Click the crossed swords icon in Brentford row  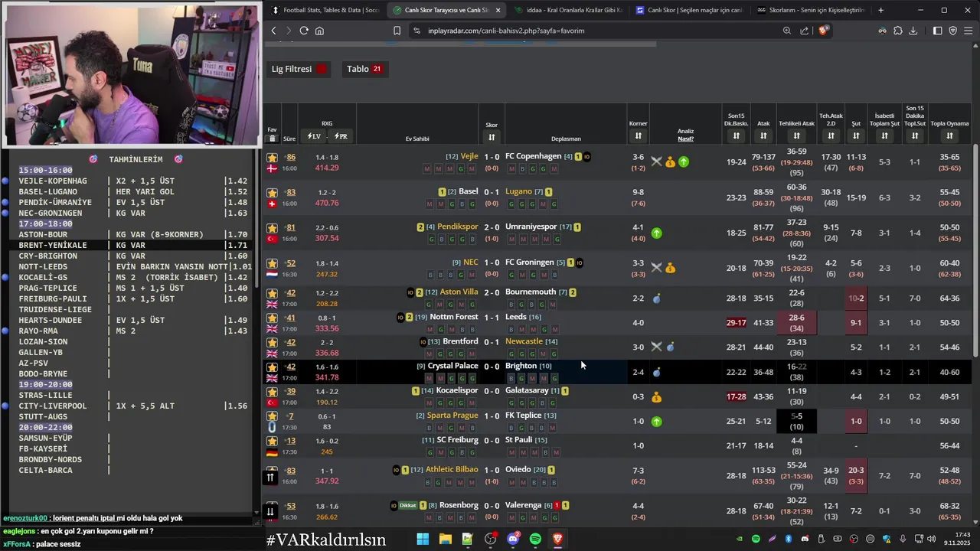(x=656, y=347)
